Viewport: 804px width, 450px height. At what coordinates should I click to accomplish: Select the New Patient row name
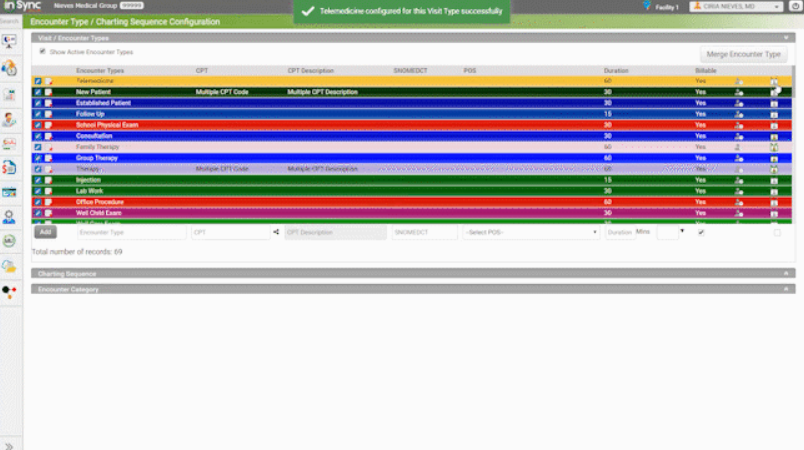93,92
